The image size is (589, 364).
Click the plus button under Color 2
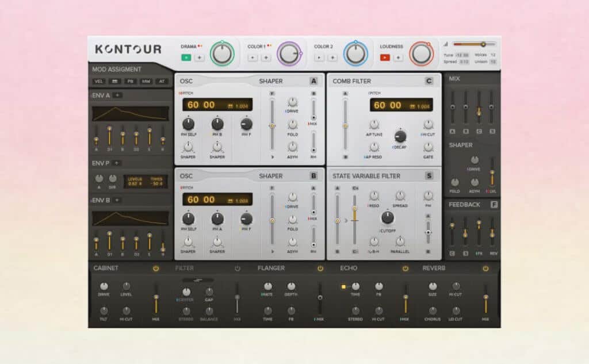click(332, 58)
